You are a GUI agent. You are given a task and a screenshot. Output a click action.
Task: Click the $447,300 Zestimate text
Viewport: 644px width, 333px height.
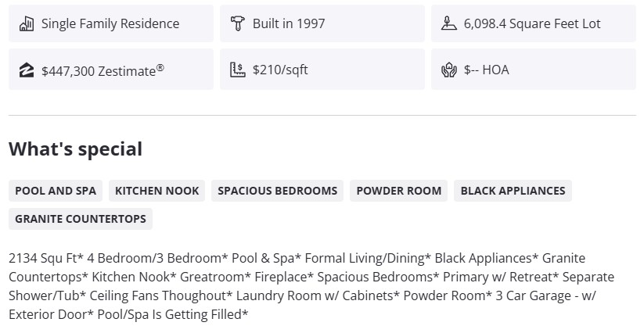(103, 70)
